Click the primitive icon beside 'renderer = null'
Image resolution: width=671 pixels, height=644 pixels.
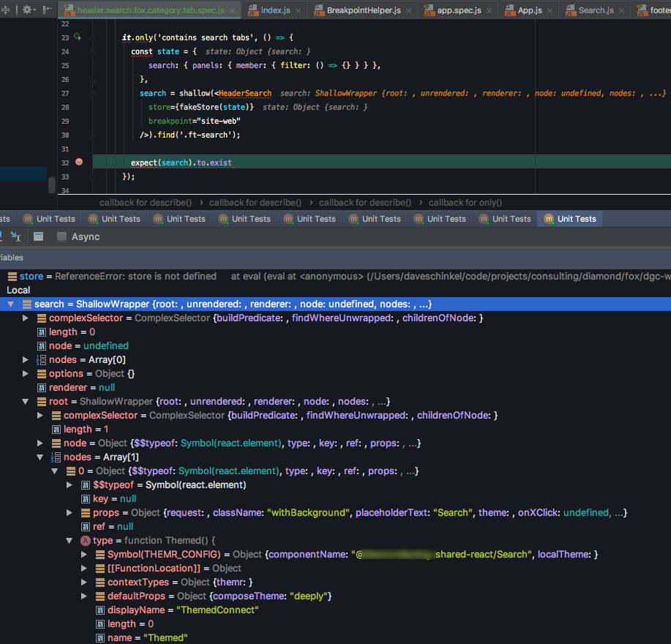point(42,388)
